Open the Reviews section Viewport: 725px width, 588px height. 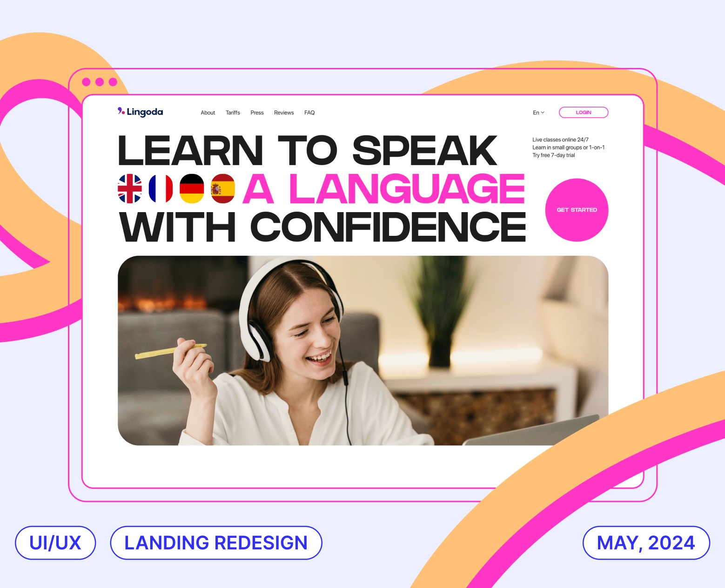click(x=284, y=113)
